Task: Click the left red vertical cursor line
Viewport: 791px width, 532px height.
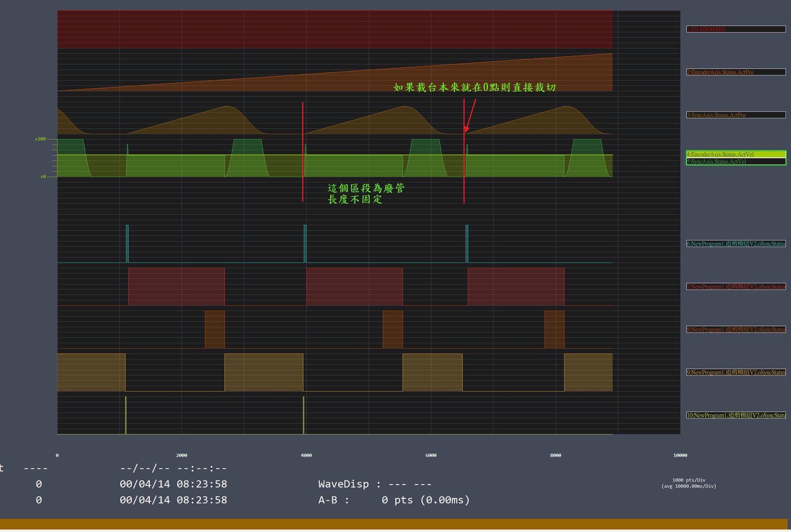Action: [x=303, y=152]
